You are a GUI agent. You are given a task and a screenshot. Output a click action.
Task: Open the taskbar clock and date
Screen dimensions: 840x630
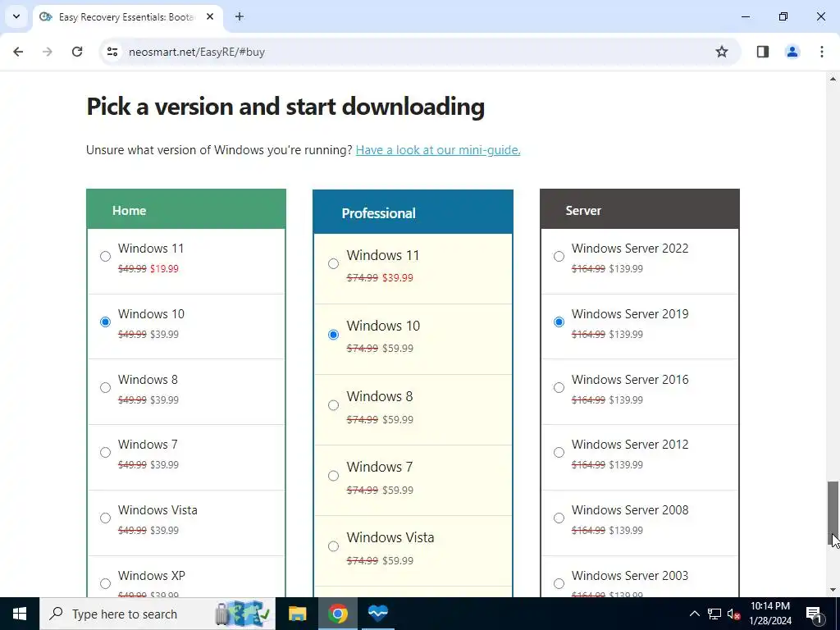tap(770, 614)
